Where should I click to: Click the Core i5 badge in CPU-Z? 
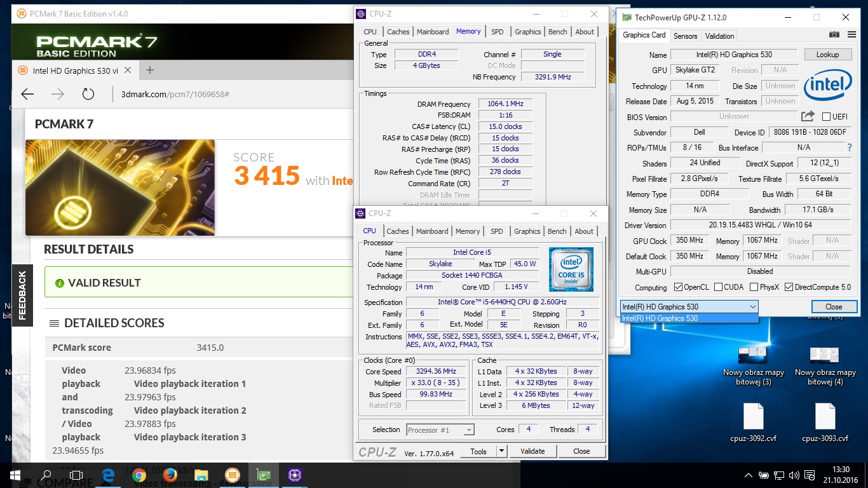tap(571, 269)
